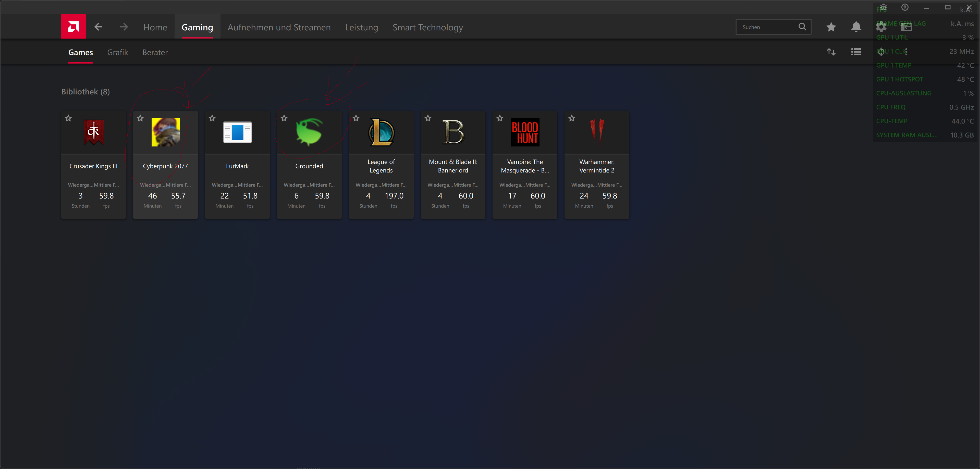Go forward with the right arrow
Viewport: 980px width, 469px height.
coord(124,27)
